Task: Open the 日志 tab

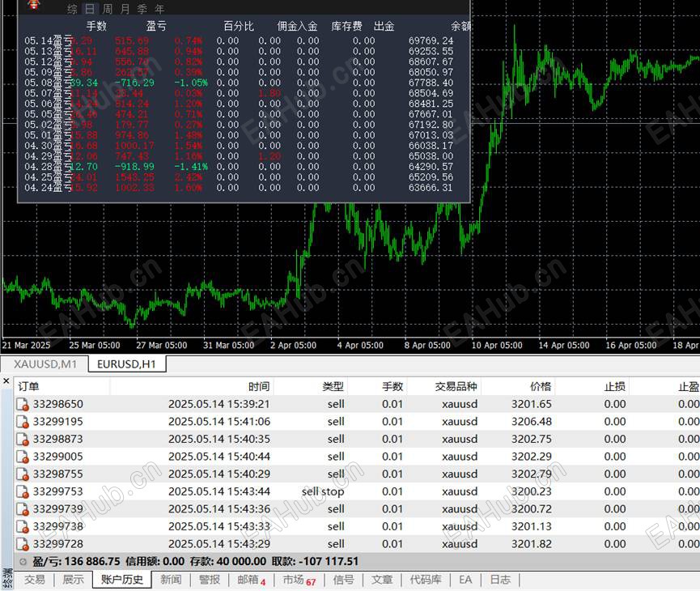Action: pyautogui.click(x=500, y=580)
